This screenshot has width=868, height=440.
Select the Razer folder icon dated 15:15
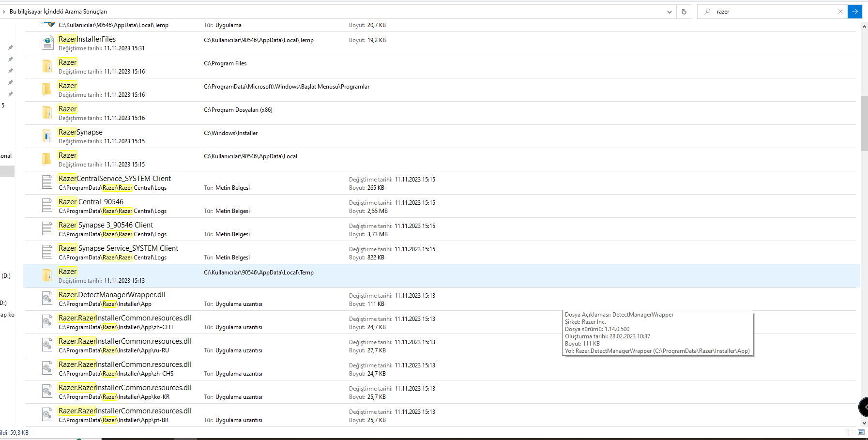tap(47, 159)
